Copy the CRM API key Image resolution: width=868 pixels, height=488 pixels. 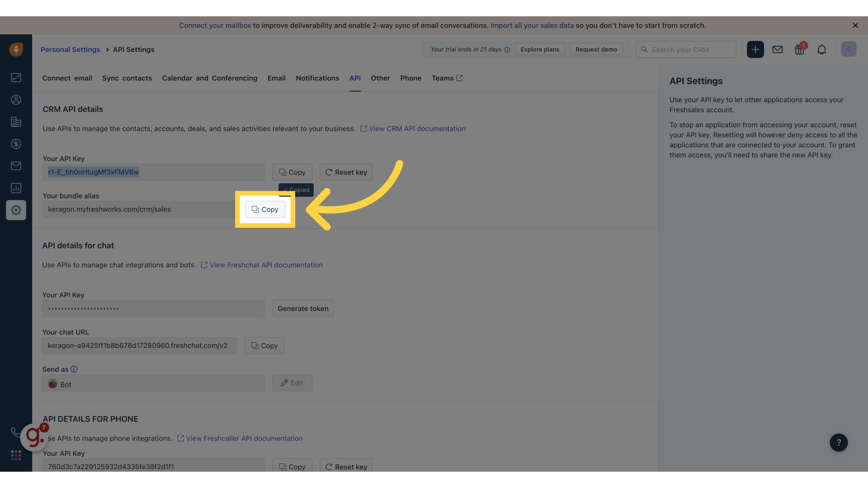click(x=292, y=172)
